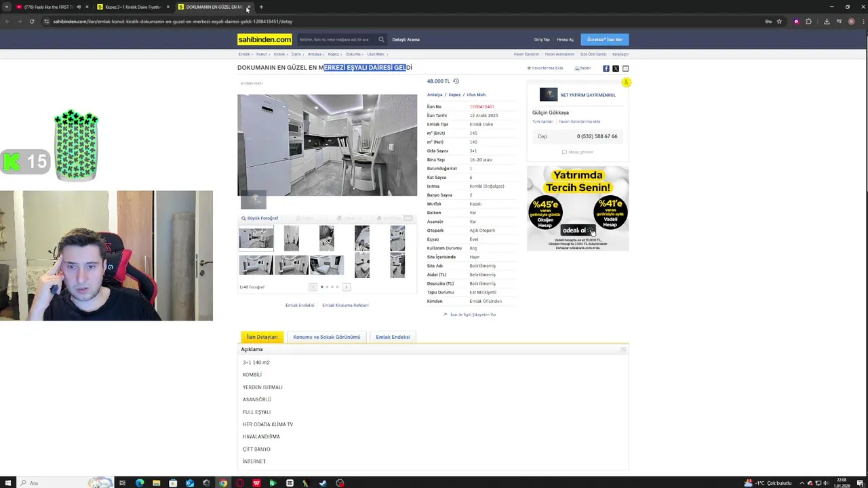Open a new browser tab
This screenshot has height=488, width=868.
261,7
